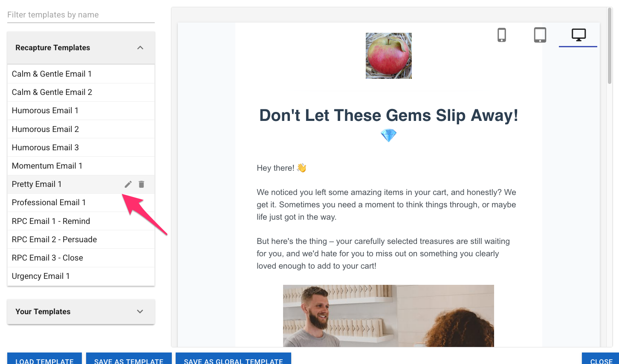Choose the Humorous Email 2 template
This screenshot has height=364, width=619.
point(81,129)
